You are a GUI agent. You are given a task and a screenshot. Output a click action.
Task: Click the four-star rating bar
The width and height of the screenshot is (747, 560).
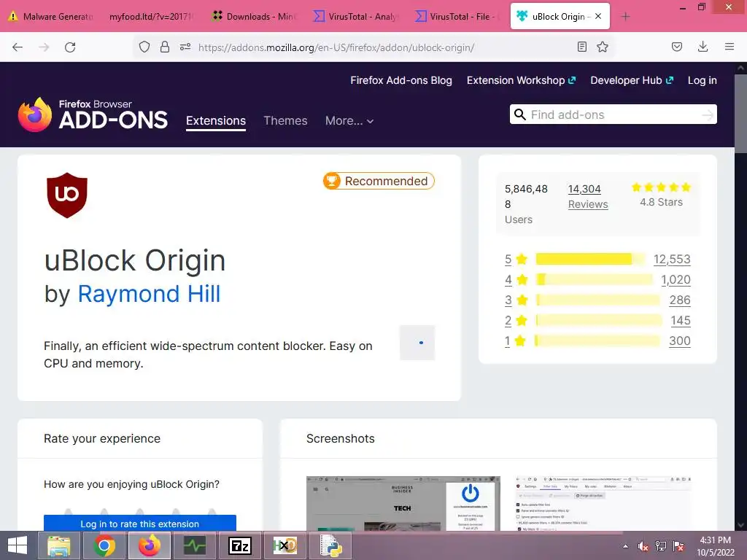(594, 279)
